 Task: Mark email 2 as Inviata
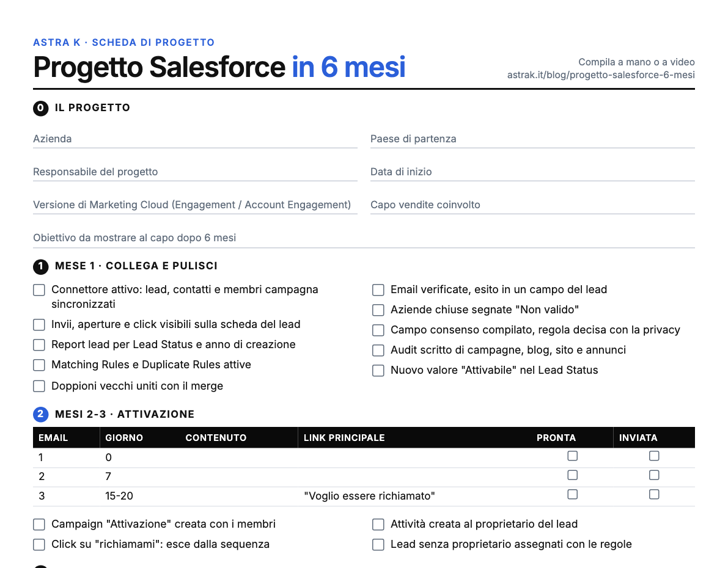[x=654, y=475]
